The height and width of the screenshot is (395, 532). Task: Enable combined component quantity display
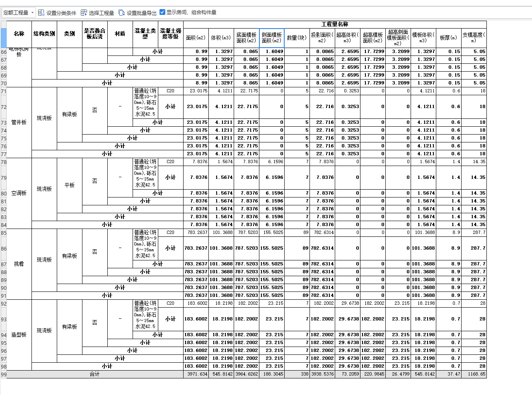162,12
